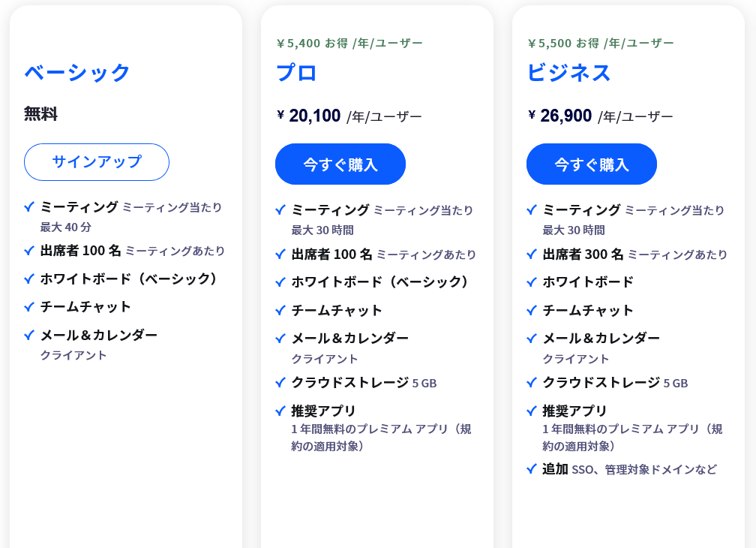This screenshot has height=548, width=756.
Task: Click the checkmark next to チームチャット in プロ
Action: [x=279, y=310]
